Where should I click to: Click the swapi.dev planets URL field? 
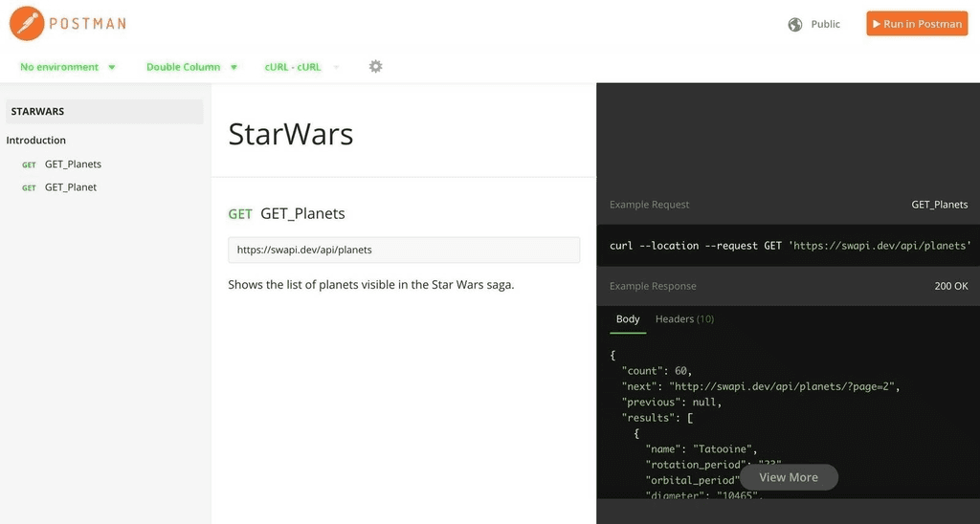point(403,250)
